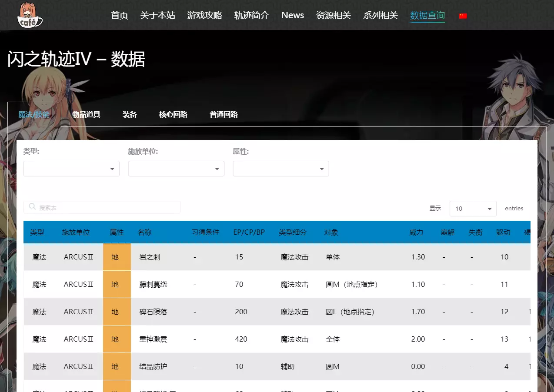Image resolution: width=554 pixels, height=392 pixels.
Task: Open the 轨迹简介 nav item
Action: 252,15
